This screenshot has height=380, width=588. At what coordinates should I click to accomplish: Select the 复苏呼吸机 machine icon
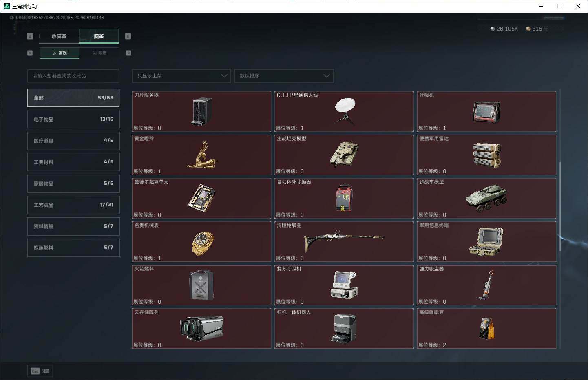(345, 285)
